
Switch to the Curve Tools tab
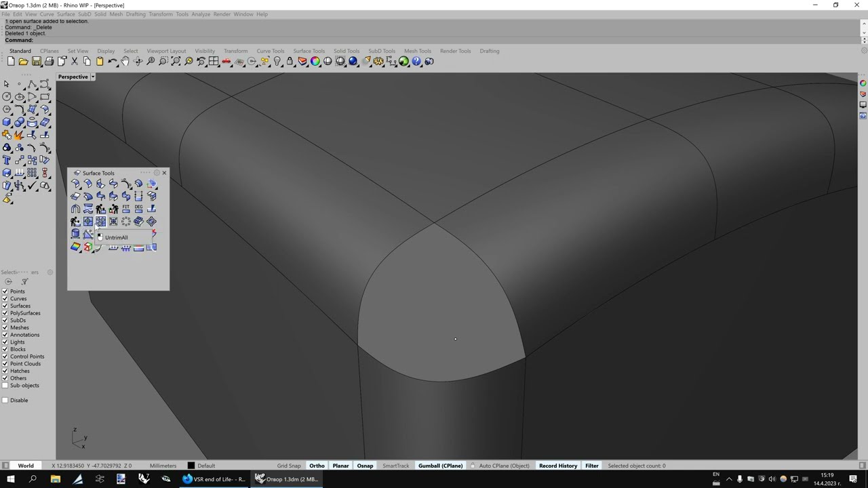(270, 51)
